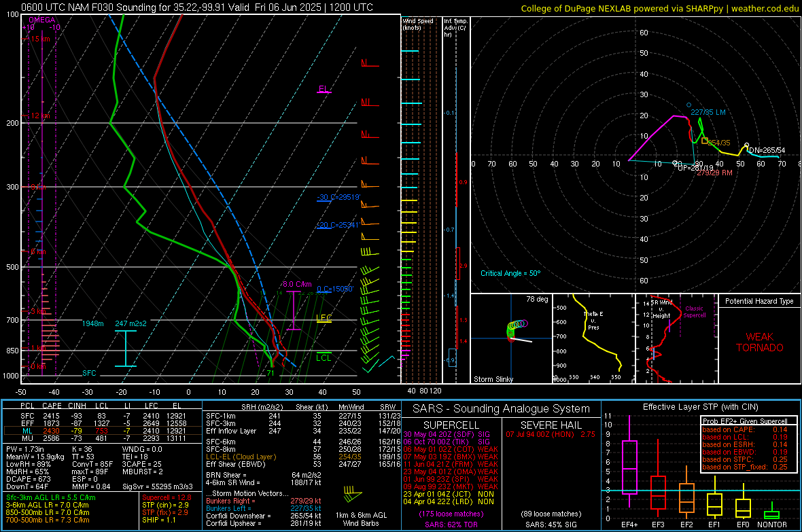Click the magenta 'SARS: 62% TOR' text
The image size is (802, 532).
(451, 525)
